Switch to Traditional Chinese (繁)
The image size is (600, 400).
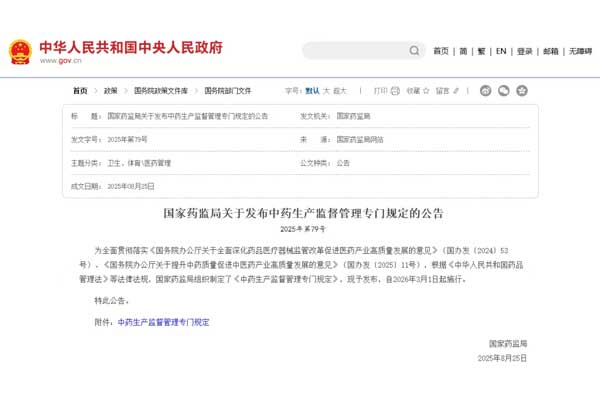481,51
